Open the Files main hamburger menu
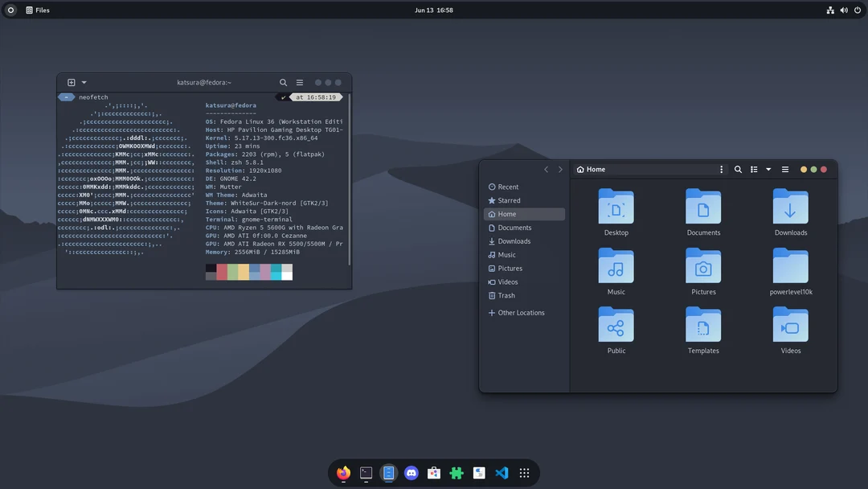868x489 pixels. pyautogui.click(x=785, y=169)
